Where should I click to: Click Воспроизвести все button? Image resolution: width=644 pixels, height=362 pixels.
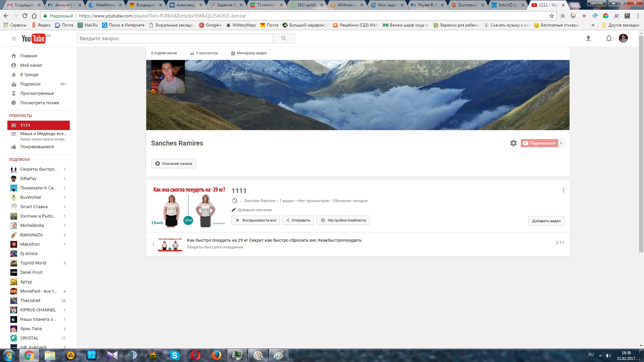tap(256, 220)
